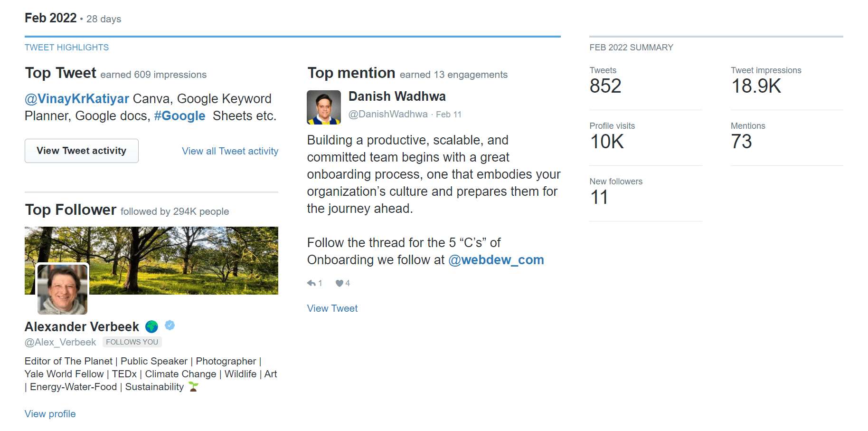The image size is (868, 431).
Task: Click the TWEET HIGHLIGHTS section label
Action: (66, 48)
